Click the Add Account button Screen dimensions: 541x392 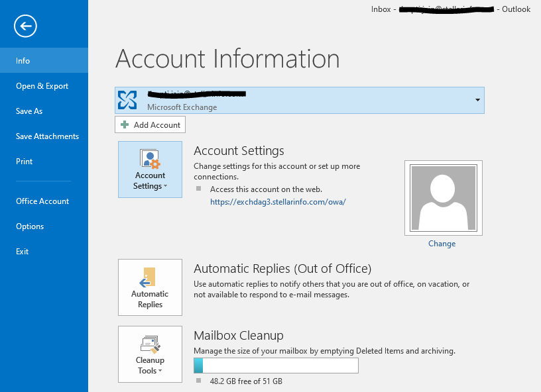[150, 124]
